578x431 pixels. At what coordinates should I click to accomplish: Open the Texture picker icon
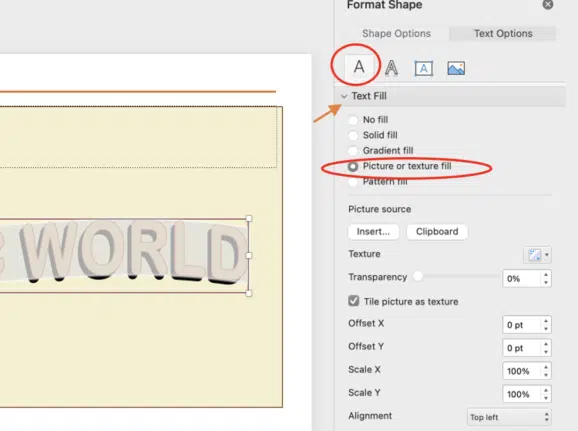point(534,255)
